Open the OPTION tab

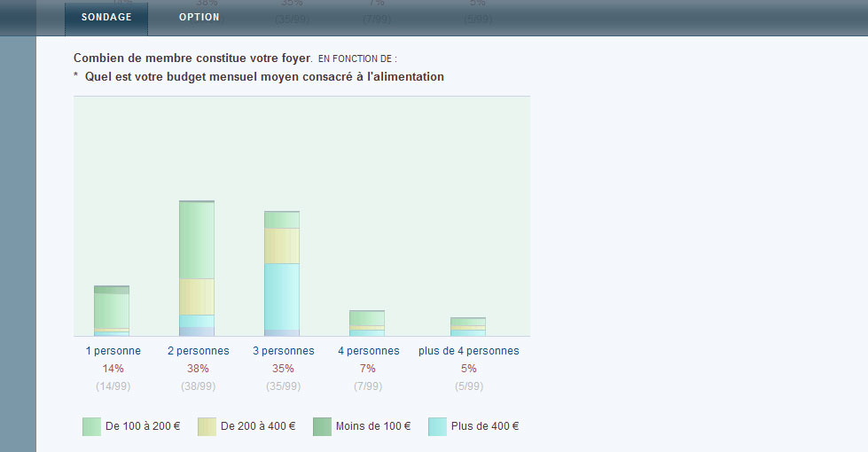(x=199, y=17)
